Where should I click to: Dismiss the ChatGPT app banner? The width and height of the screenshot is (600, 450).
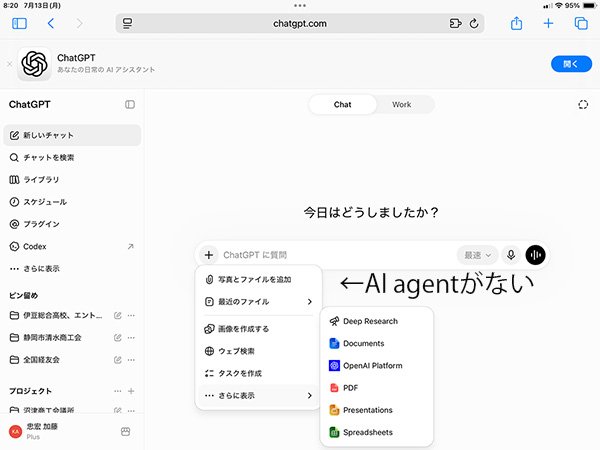coord(10,64)
